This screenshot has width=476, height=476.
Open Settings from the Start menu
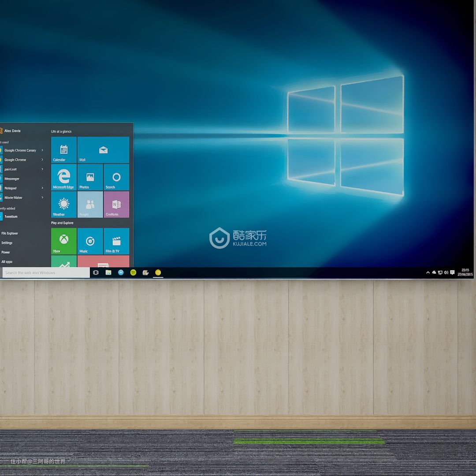point(7,242)
